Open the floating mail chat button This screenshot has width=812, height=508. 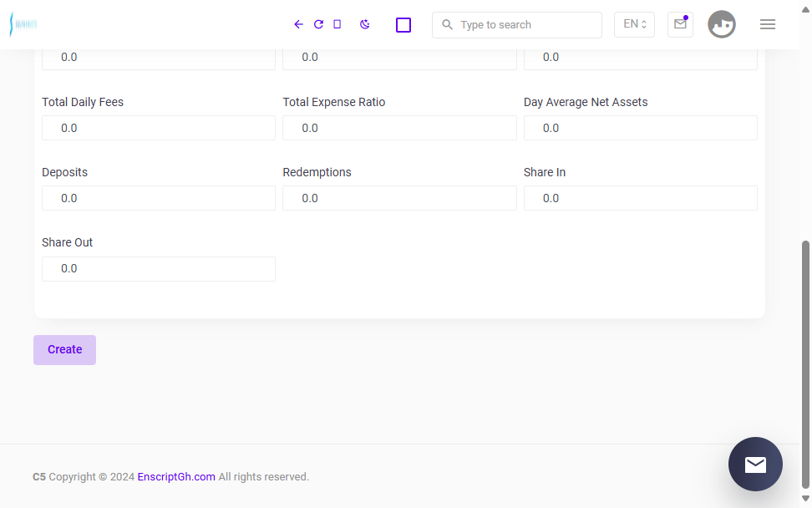(x=755, y=464)
